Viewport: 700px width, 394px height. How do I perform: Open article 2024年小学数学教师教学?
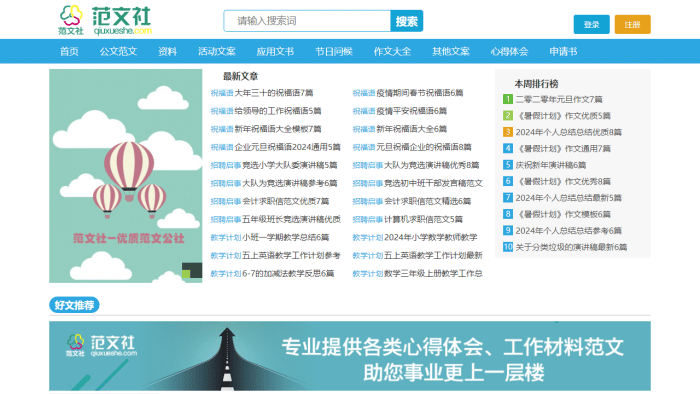click(431, 237)
